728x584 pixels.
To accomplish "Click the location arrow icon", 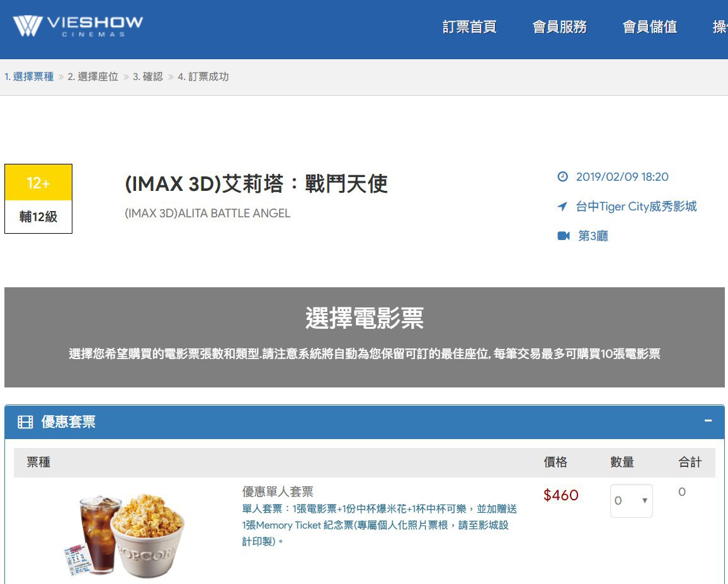I will 562,207.
